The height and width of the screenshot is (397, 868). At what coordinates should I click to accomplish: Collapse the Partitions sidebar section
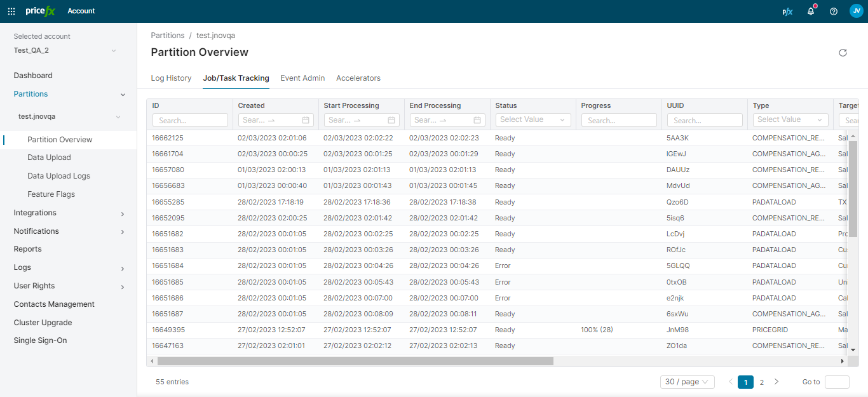(123, 95)
